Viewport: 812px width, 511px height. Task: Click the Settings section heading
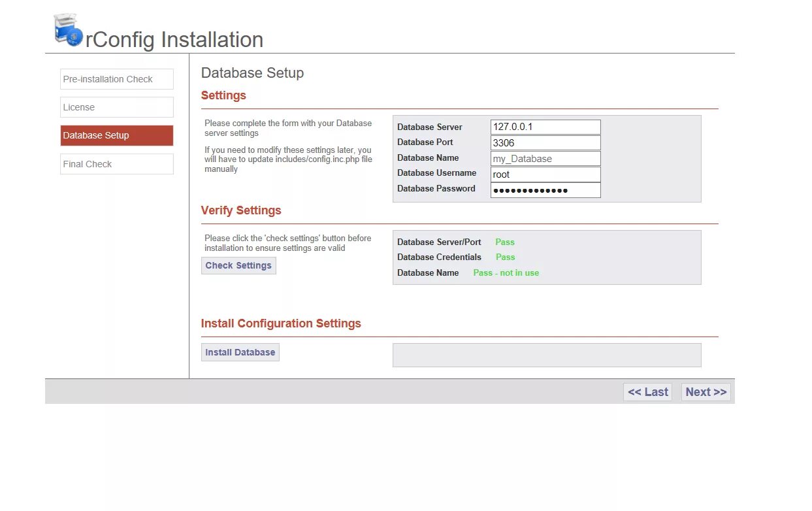tap(223, 95)
